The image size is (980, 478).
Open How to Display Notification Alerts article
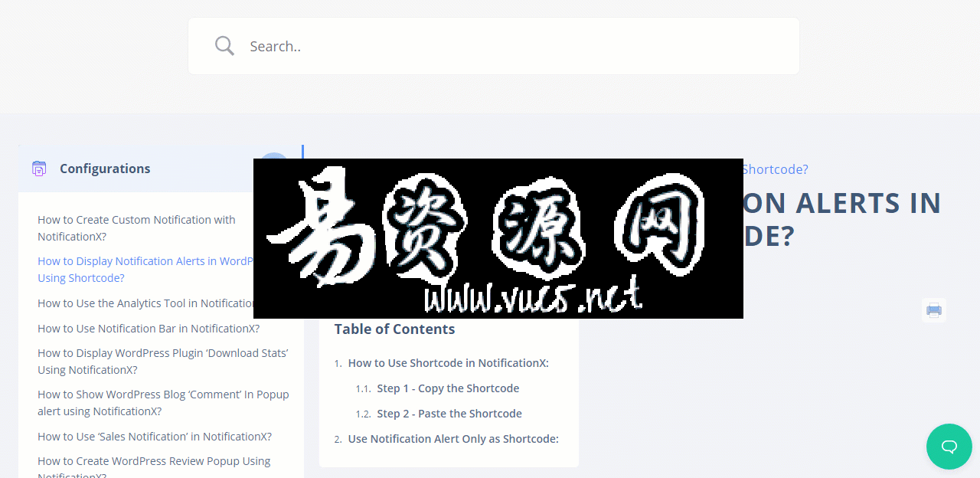[145, 270]
